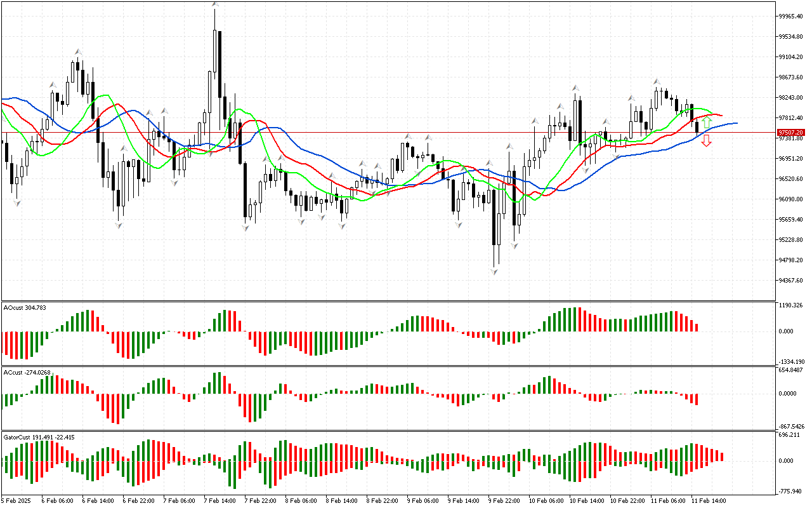
Task: Click the -775.940 scale value in the GatorCust panel
Action: point(790,491)
